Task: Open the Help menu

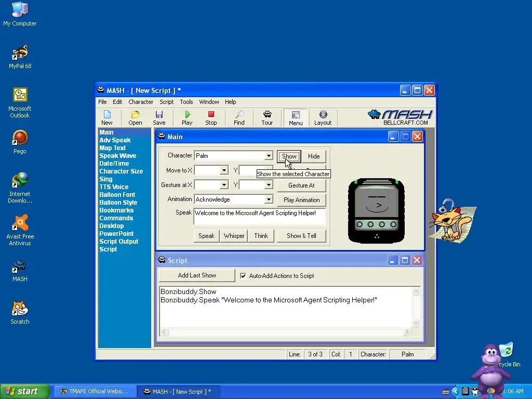Action: pyautogui.click(x=230, y=102)
